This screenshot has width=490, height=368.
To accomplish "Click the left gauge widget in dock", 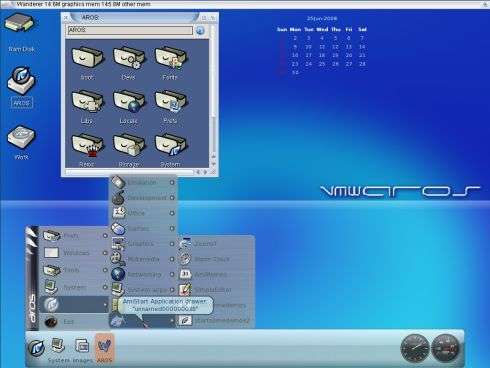I will (x=415, y=348).
